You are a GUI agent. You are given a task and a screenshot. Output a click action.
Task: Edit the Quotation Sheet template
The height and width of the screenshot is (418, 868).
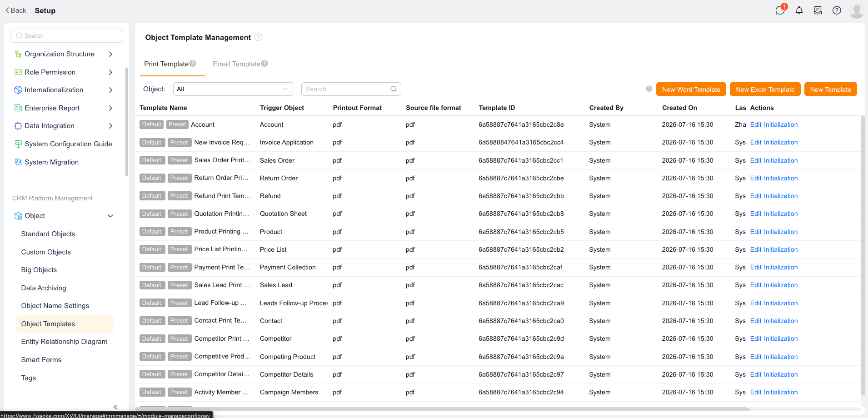click(x=756, y=214)
